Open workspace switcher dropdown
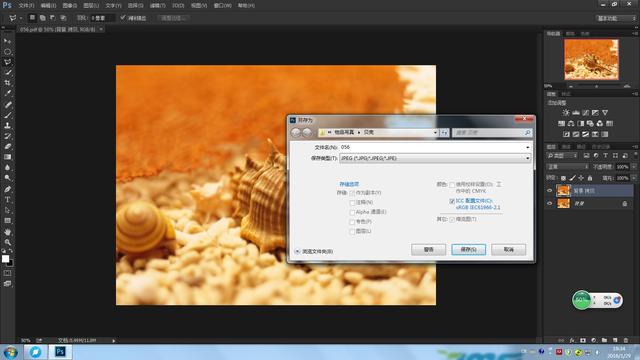 [616, 18]
